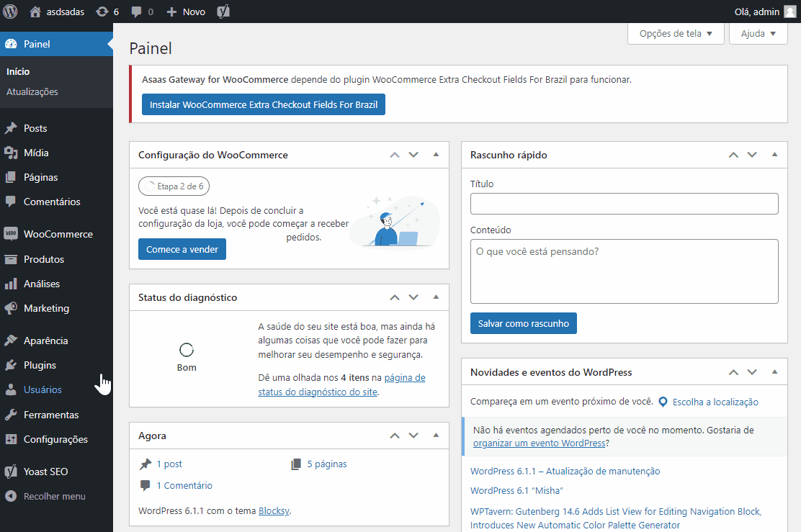This screenshot has width=801, height=532.
Task: Move Status do diagnóstico panel up
Action: [394, 297]
